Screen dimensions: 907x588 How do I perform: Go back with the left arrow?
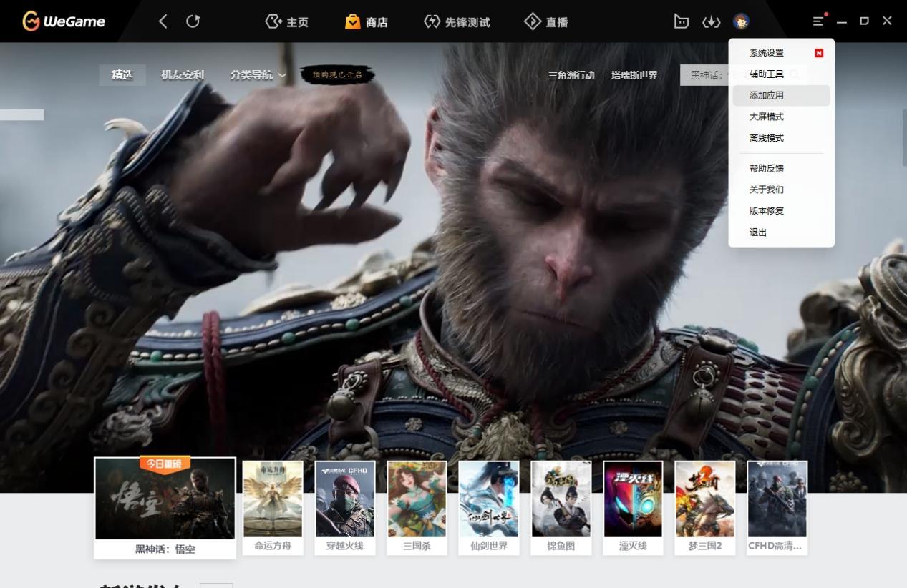(163, 21)
